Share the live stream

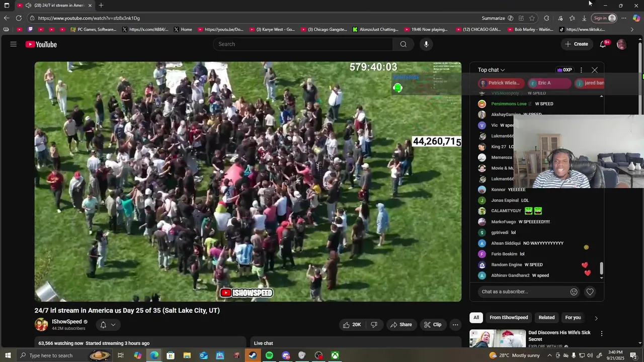click(401, 325)
